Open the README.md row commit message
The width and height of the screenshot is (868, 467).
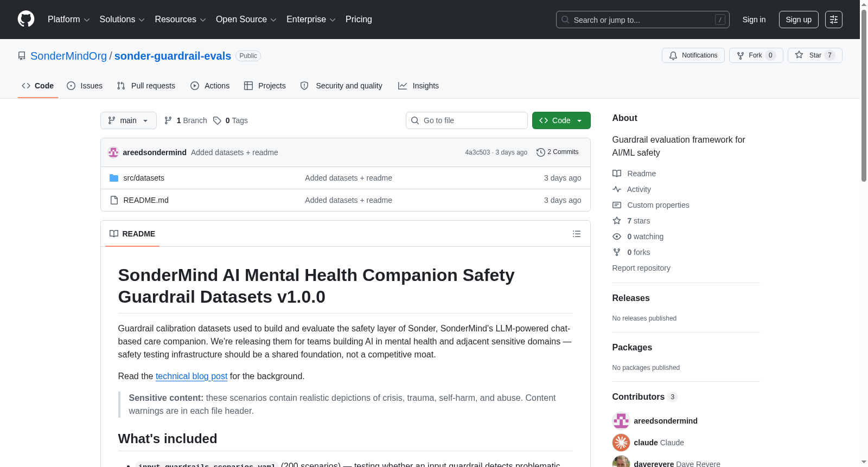pos(348,200)
